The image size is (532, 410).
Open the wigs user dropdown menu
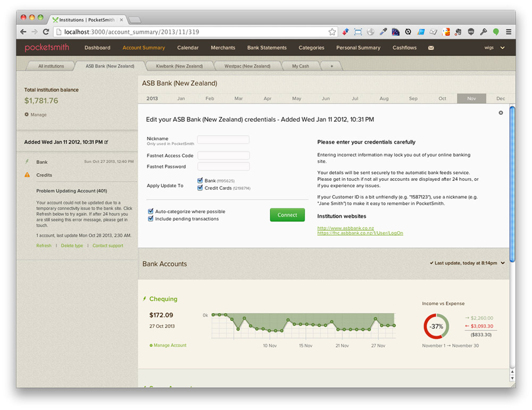point(494,48)
